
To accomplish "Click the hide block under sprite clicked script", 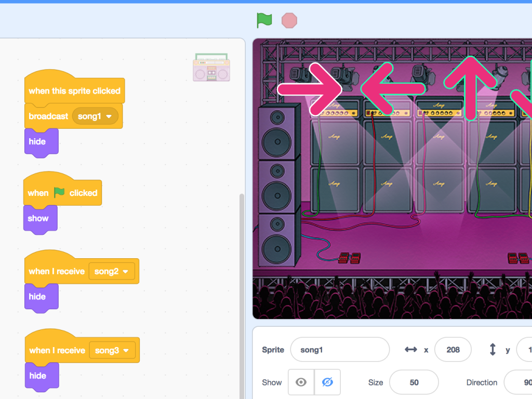I will point(41,142).
